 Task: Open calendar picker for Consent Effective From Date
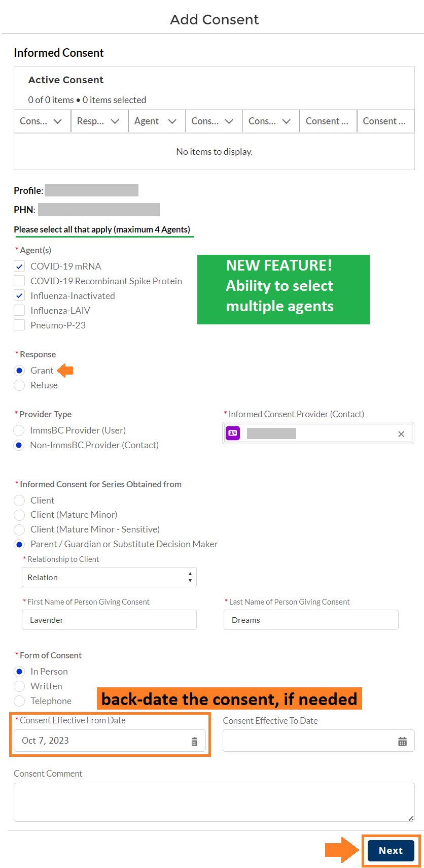pyautogui.click(x=194, y=741)
